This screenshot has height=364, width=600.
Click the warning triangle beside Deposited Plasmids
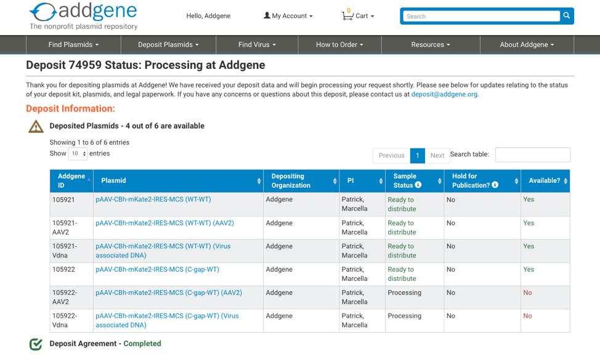(x=36, y=126)
